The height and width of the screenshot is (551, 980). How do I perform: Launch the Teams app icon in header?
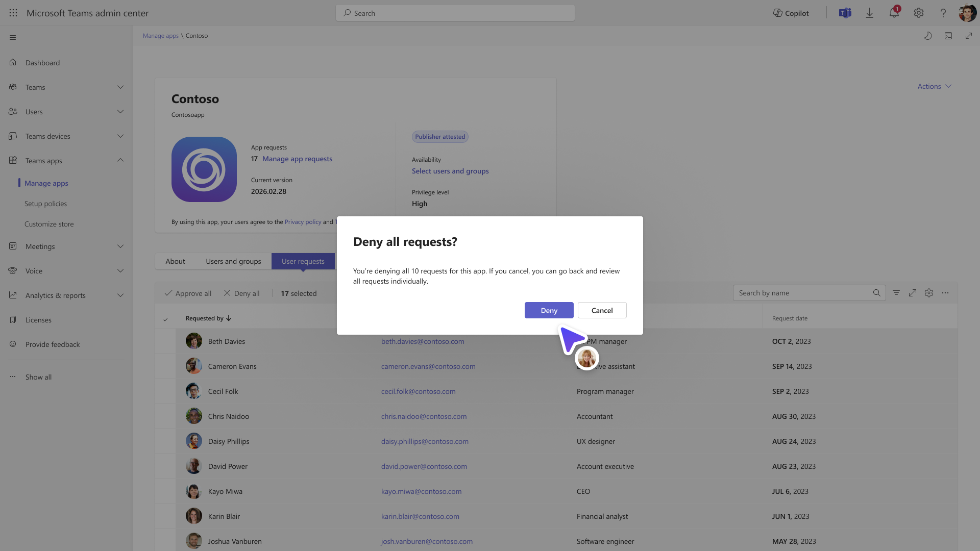coord(845,13)
